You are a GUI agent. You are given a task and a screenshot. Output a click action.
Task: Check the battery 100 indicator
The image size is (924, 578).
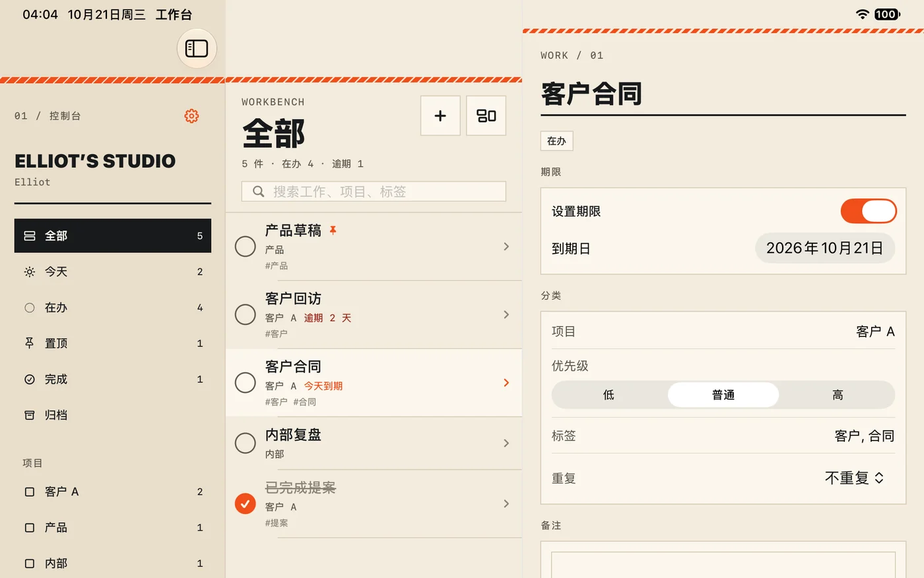(887, 14)
